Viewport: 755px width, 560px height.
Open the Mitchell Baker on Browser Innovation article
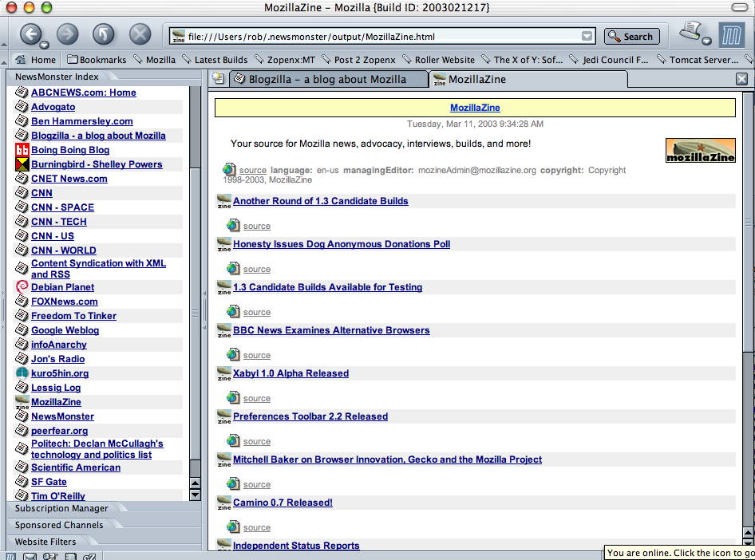[387, 459]
